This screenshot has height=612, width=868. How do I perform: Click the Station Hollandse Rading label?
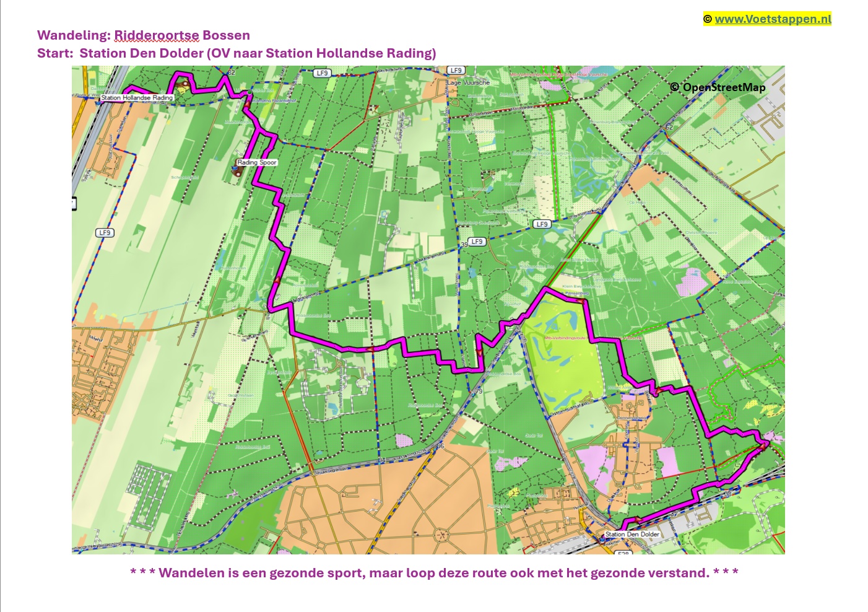137,98
